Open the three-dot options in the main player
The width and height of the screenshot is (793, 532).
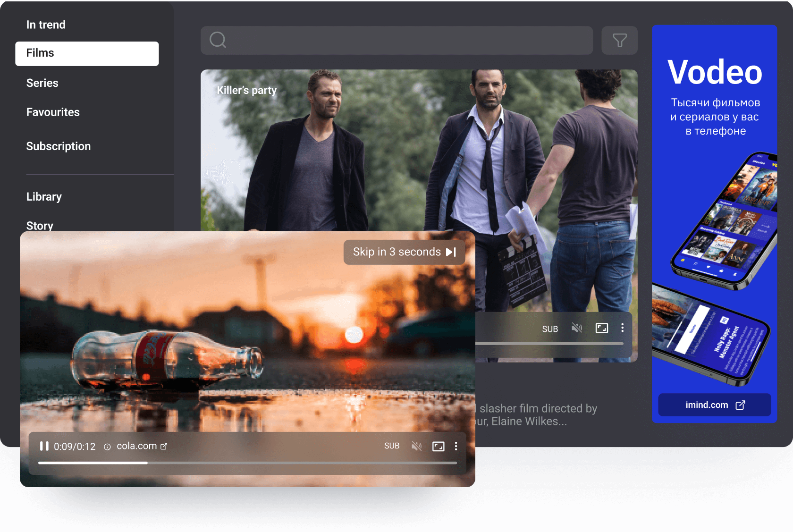(622, 328)
